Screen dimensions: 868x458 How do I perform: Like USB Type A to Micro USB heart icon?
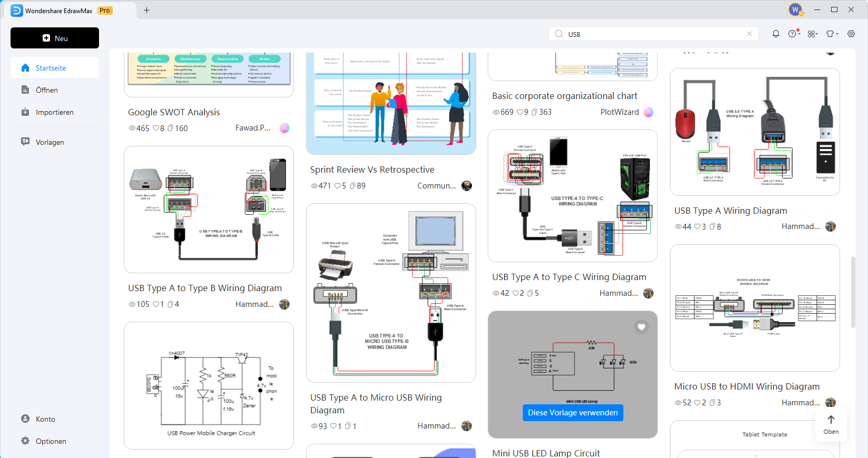point(333,426)
